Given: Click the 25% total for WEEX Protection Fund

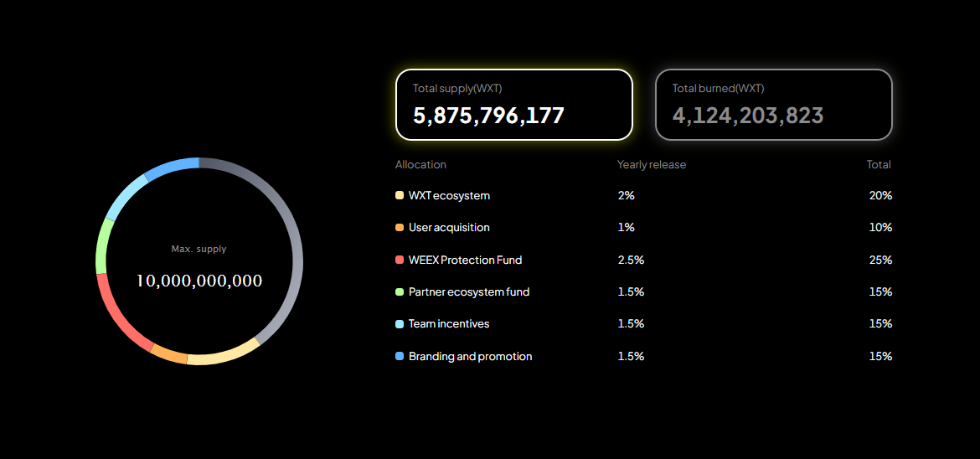Looking at the screenshot, I should [x=880, y=260].
